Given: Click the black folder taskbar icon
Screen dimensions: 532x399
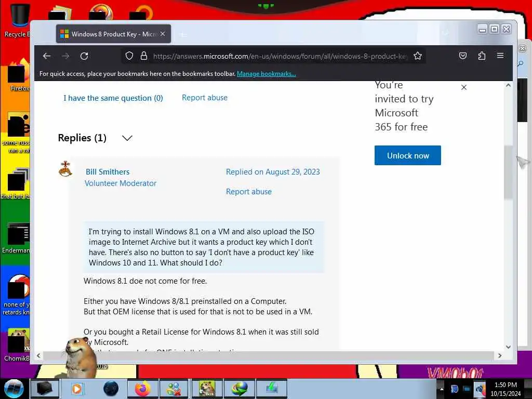Looking at the screenshot, I should 45,389.
